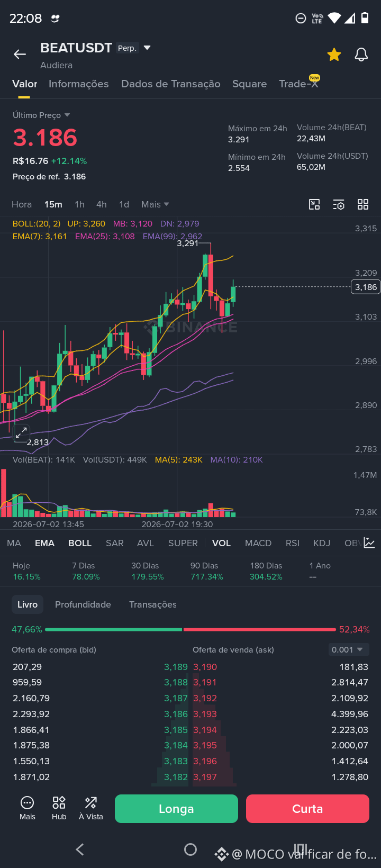Switch to À Vista spot trading
This screenshot has height=868, width=381.
pos(91,808)
